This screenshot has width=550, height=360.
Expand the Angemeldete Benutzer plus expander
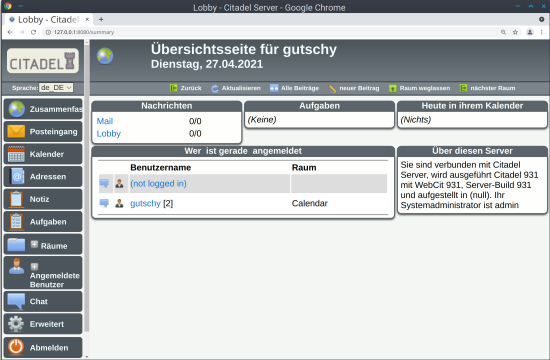(x=34, y=267)
